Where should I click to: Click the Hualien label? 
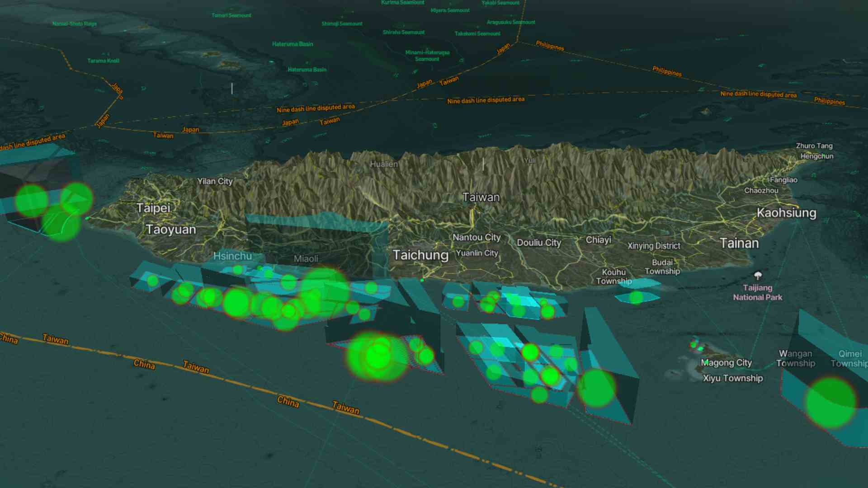coord(384,164)
